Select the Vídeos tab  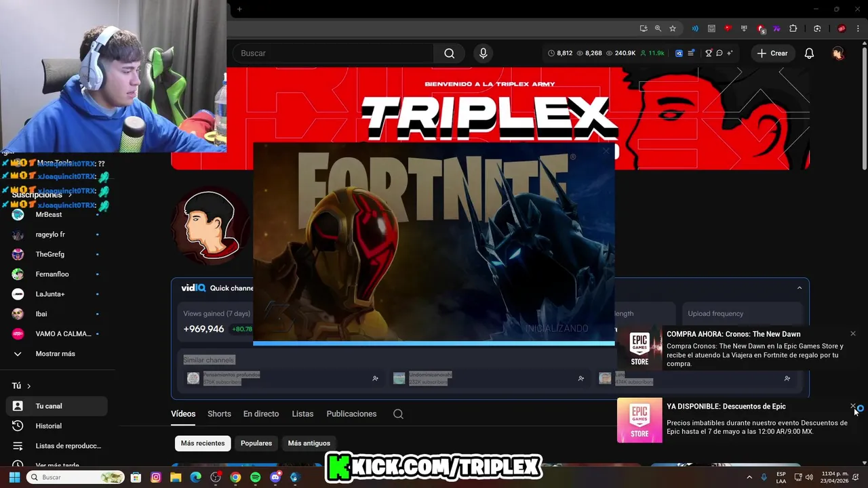click(x=183, y=413)
